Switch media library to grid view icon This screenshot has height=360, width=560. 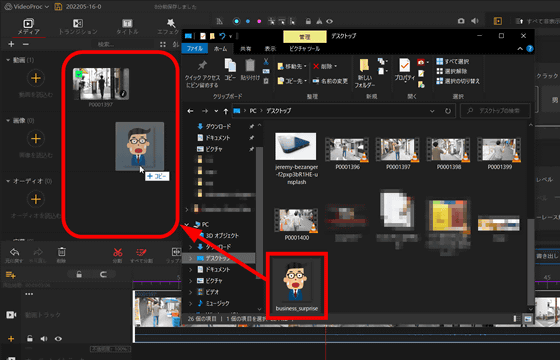[x=163, y=44]
